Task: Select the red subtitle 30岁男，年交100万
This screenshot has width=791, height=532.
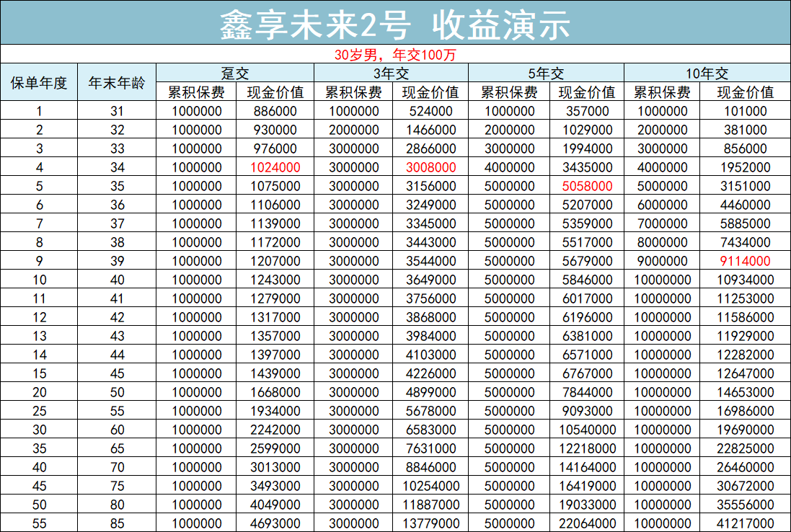Action: tap(395, 55)
